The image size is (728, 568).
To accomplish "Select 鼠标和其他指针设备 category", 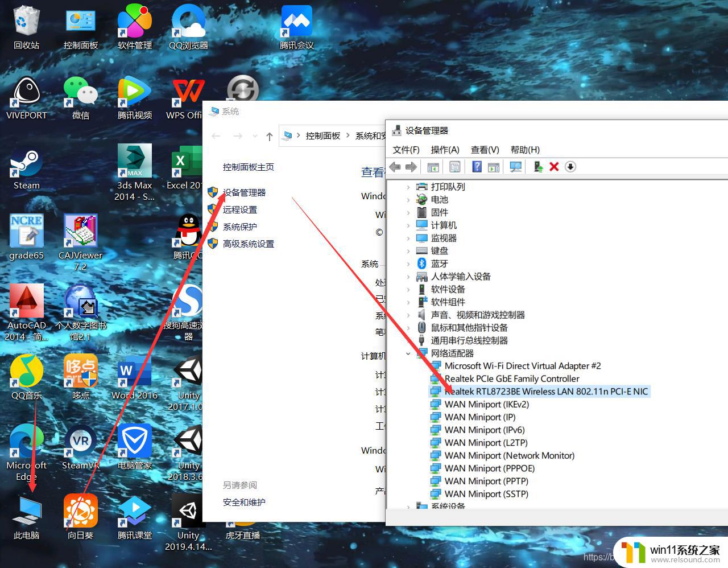I will [x=469, y=328].
